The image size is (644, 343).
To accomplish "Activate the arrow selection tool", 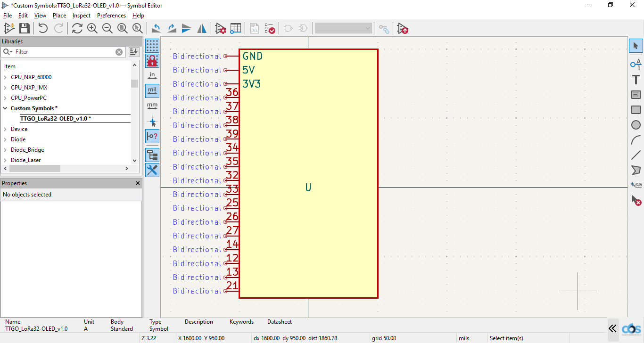I will (636, 46).
